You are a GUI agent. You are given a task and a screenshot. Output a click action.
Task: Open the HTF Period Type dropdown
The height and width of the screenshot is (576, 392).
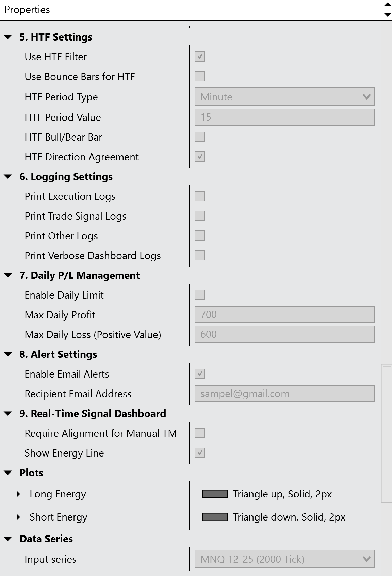pyautogui.click(x=284, y=97)
